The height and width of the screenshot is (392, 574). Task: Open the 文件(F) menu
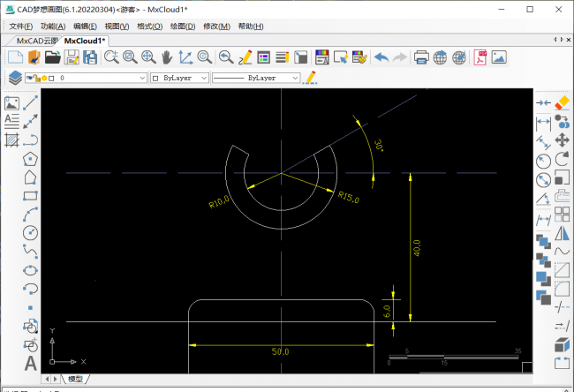21,26
